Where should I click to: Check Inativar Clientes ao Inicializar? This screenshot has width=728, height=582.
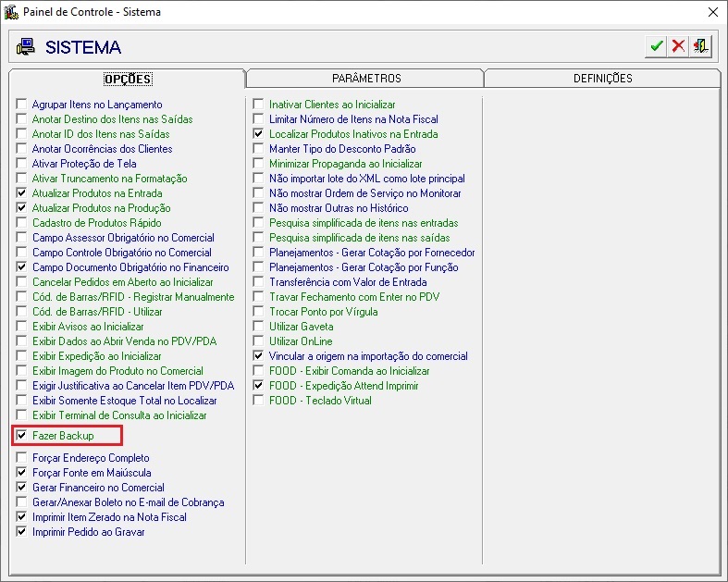(x=259, y=105)
